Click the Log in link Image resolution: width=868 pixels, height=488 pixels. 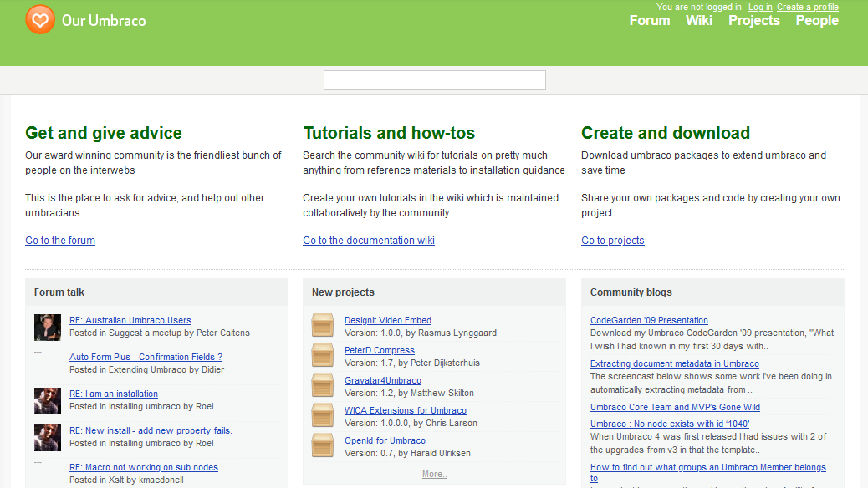coord(760,7)
